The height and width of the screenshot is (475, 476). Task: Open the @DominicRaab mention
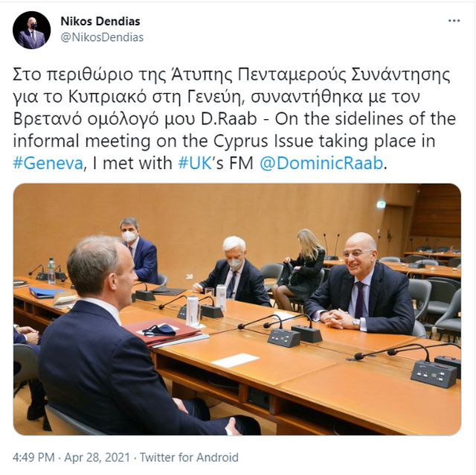click(x=322, y=163)
